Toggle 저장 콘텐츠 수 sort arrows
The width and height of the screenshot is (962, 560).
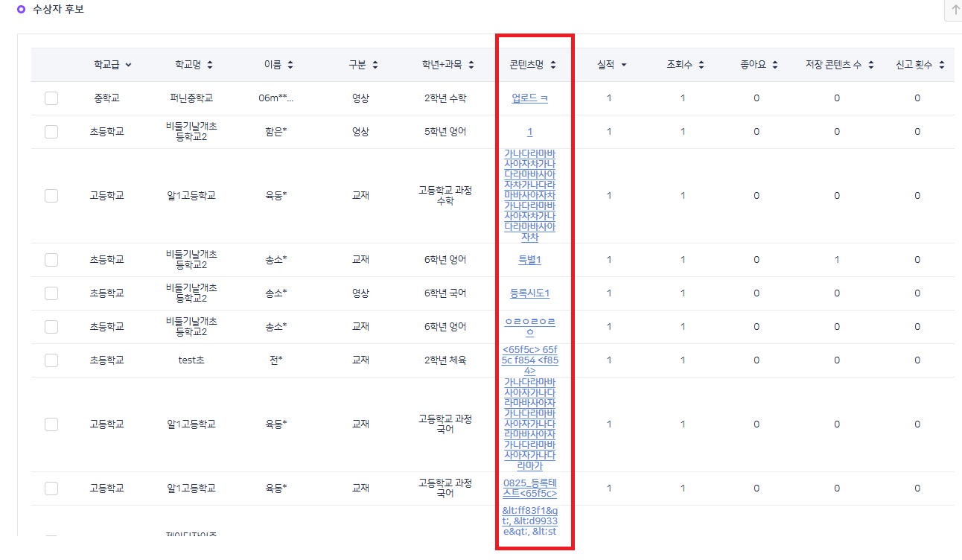point(870,66)
